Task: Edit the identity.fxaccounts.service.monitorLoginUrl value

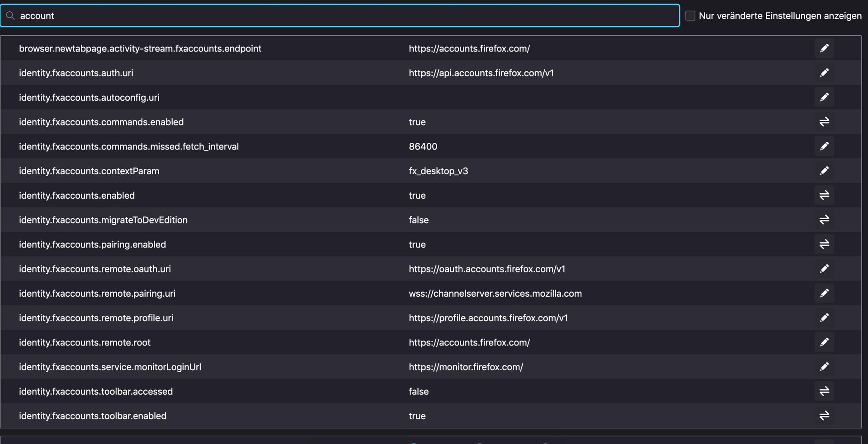Action: click(824, 367)
